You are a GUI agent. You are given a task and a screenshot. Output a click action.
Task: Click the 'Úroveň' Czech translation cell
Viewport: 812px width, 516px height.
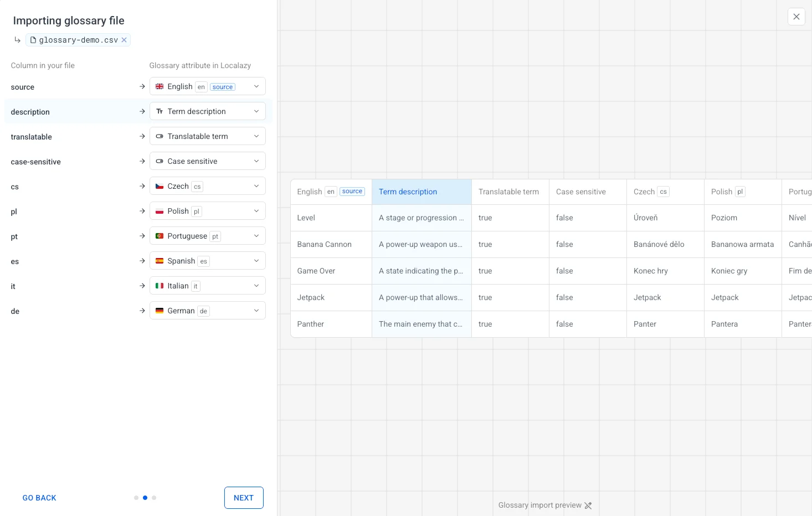point(665,218)
